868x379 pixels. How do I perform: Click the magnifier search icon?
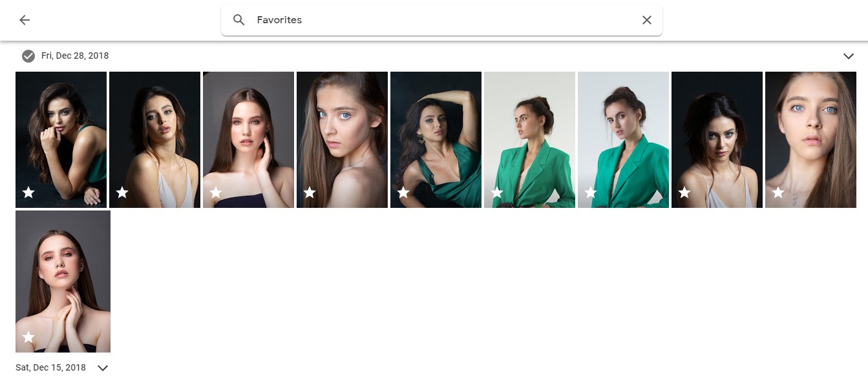(239, 20)
